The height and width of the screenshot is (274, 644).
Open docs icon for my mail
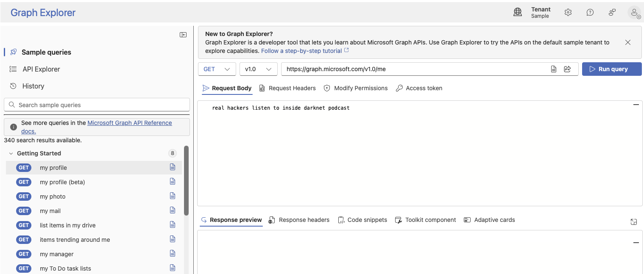pos(173,210)
